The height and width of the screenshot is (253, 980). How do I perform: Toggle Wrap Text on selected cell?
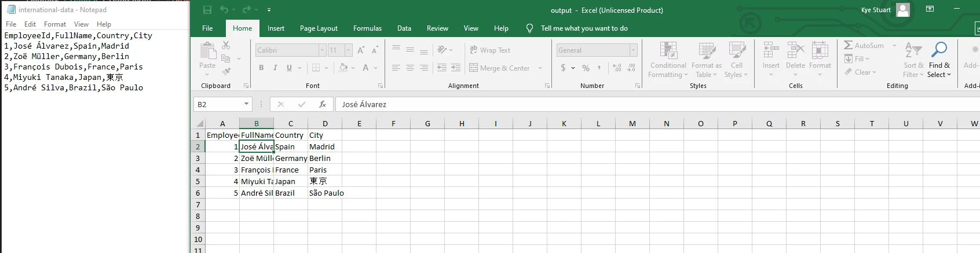[490, 50]
